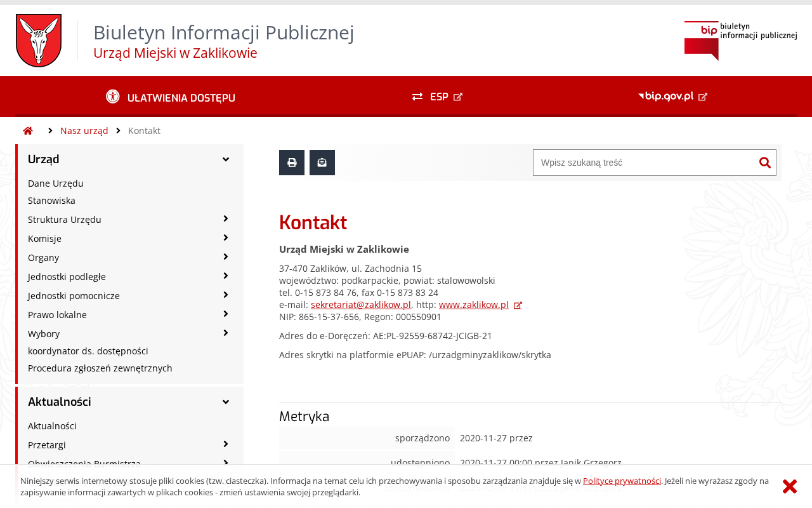The image size is (812, 508).
Task: Open the sekretariat@zaklikow.pl email link
Action: tap(361, 305)
